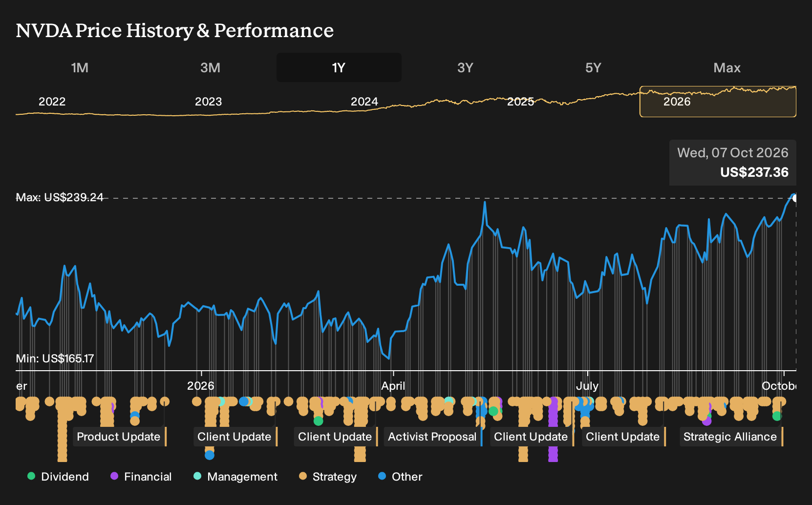
Task: Open the Client Update label near 2026
Action: pos(235,437)
